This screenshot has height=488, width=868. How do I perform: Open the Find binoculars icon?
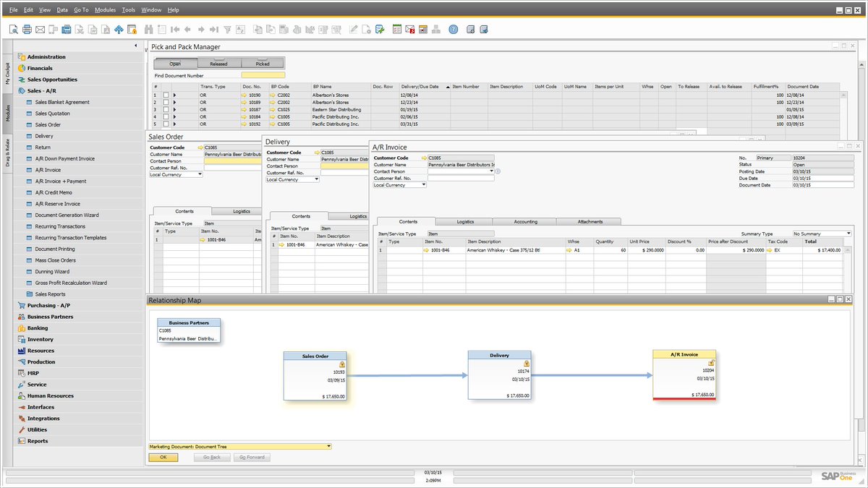147,30
